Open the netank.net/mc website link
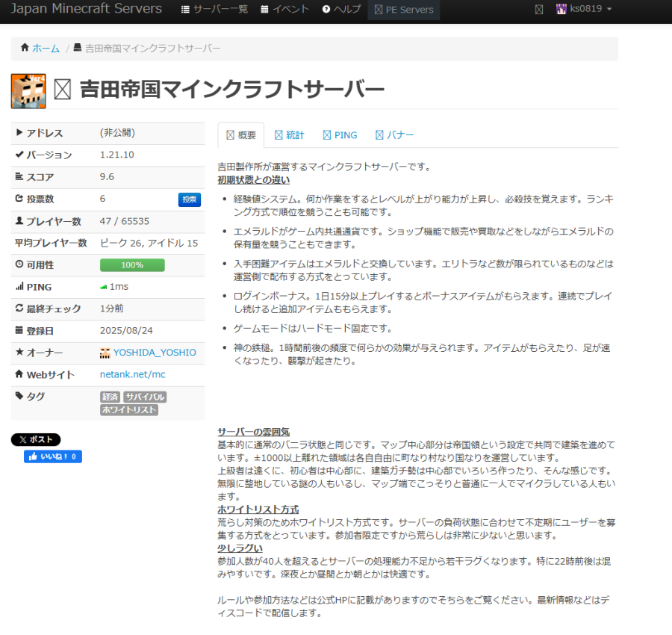This screenshot has height=635, width=672. click(x=131, y=374)
